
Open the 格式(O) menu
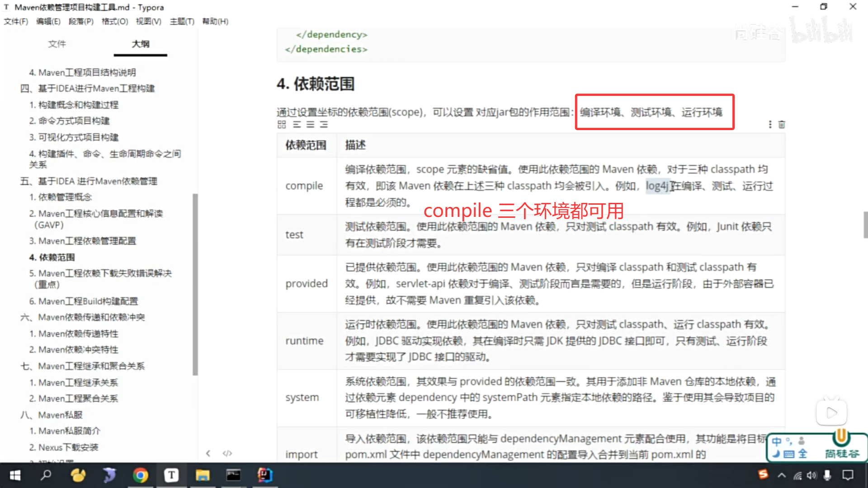114,21
